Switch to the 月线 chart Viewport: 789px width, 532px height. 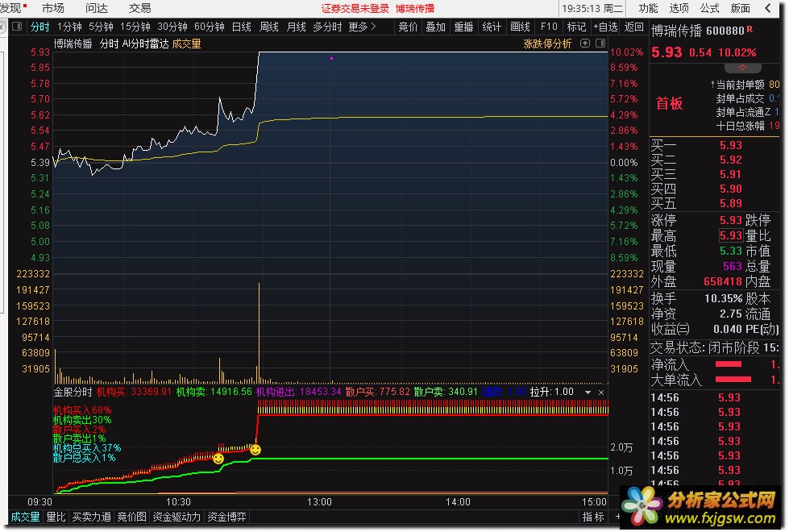pos(296,27)
